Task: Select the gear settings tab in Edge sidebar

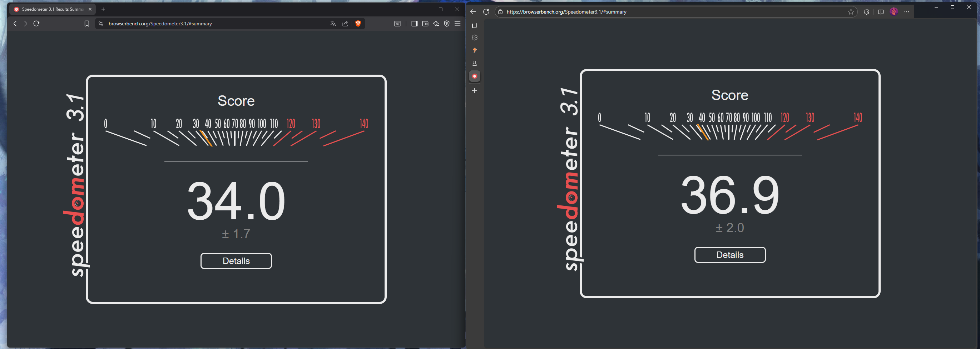Action: click(474, 38)
